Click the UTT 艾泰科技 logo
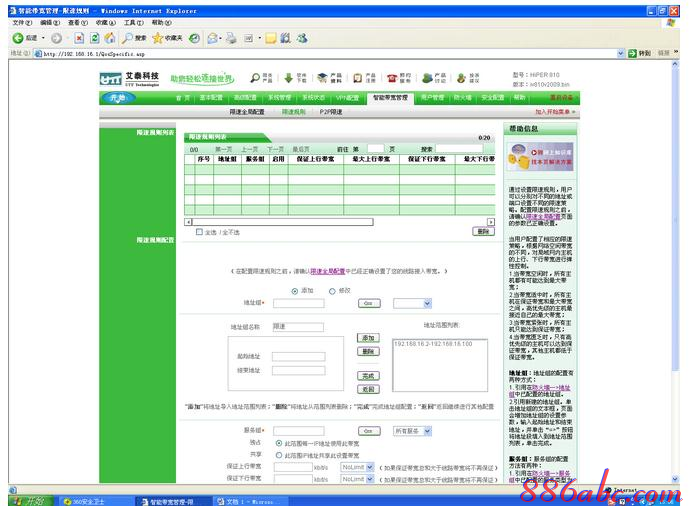Screen dimensions: 691x506 (130, 78)
